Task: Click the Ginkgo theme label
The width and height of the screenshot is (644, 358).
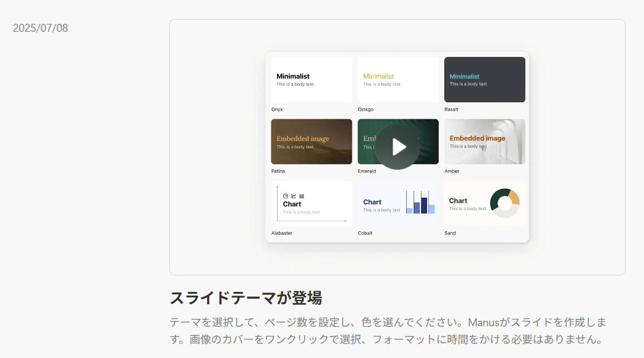Action: [x=366, y=110]
